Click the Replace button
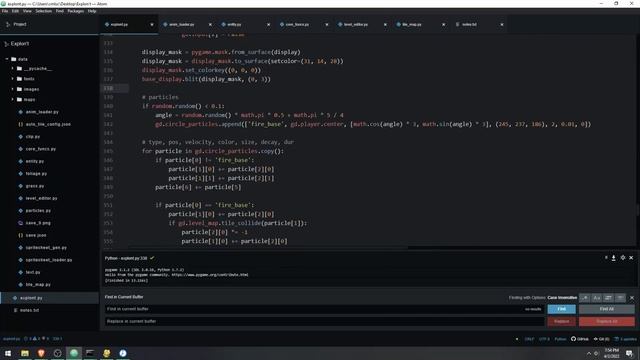The image size is (640, 360). click(x=562, y=321)
